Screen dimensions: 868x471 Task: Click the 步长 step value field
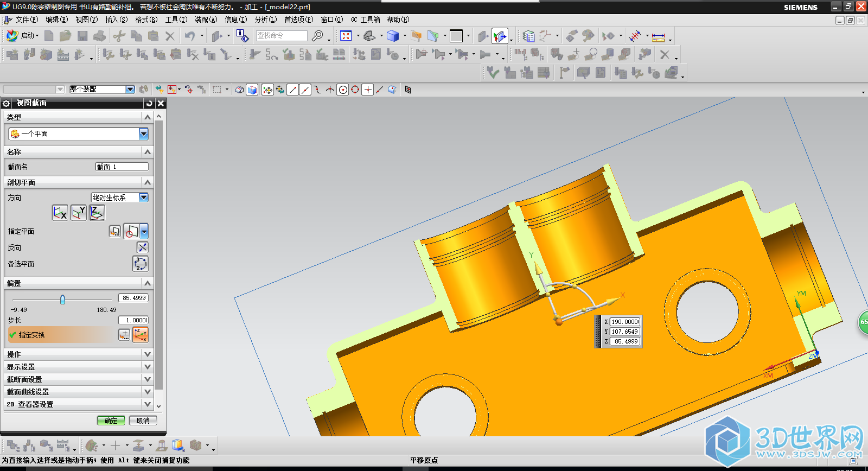[x=133, y=320]
